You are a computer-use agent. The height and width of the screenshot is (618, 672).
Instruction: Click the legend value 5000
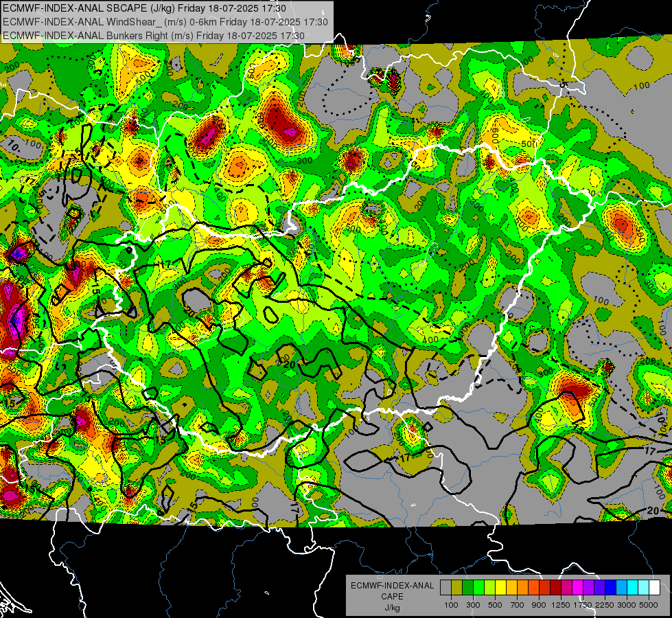649,605
